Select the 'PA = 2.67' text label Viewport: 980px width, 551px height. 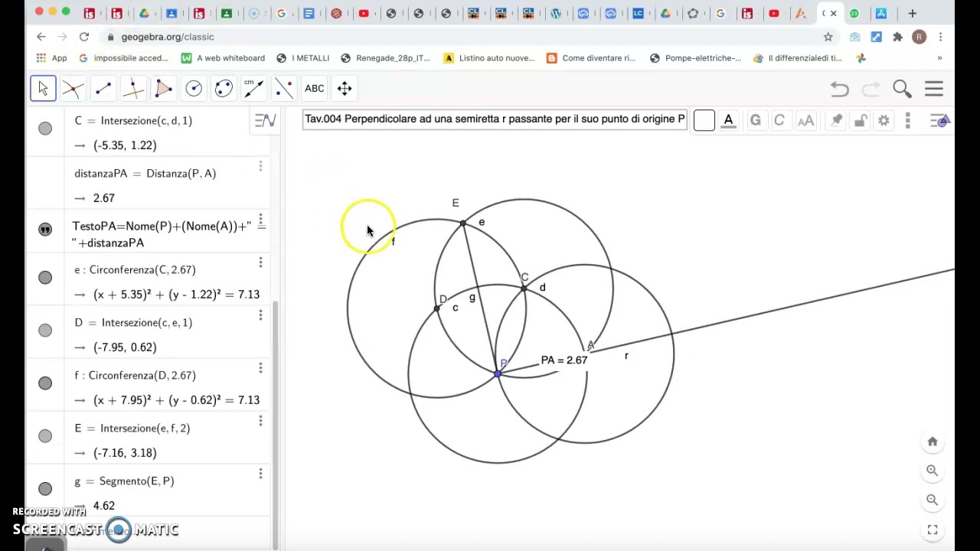click(x=564, y=360)
